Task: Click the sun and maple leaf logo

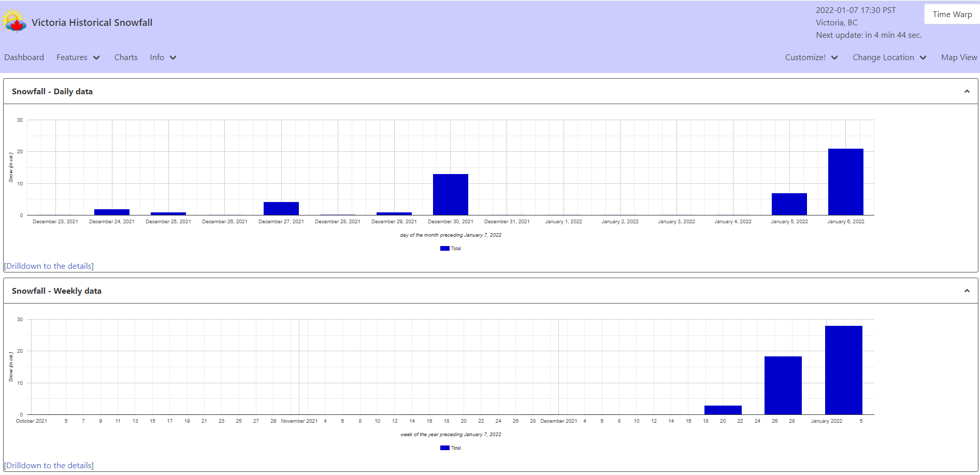Action: point(14,21)
